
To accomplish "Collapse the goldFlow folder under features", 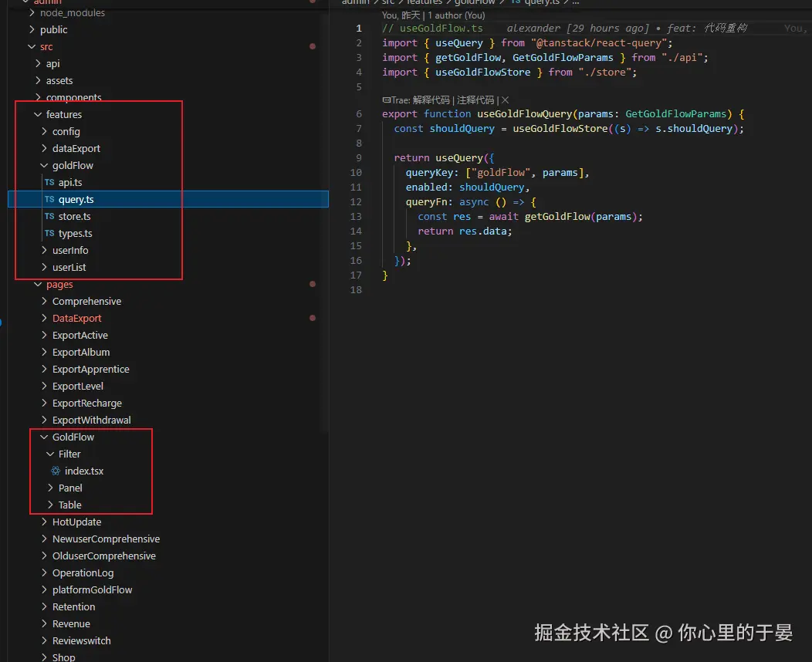I will coord(45,166).
